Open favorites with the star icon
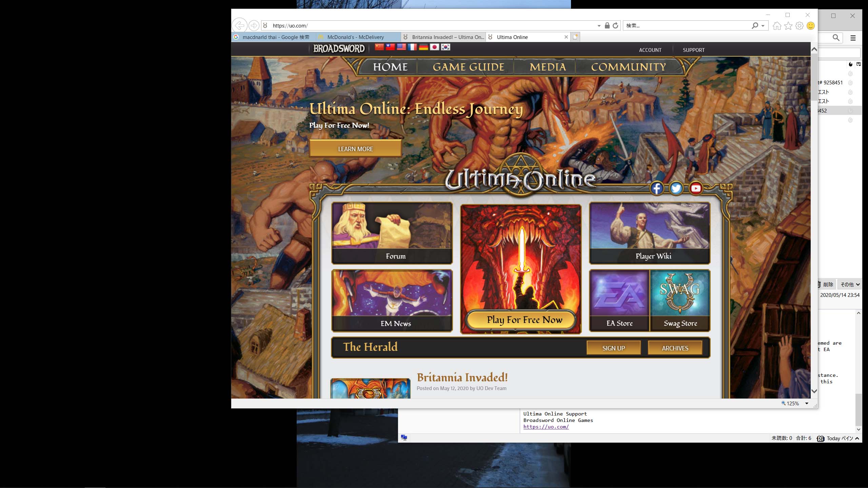The height and width of the screenshot is (488, 868). pos(788,26)
